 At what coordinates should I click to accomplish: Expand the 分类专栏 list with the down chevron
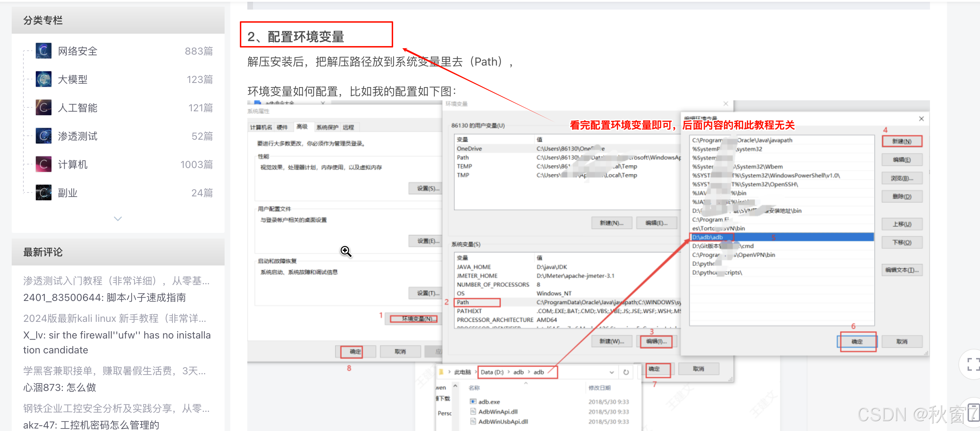[118, 219]
